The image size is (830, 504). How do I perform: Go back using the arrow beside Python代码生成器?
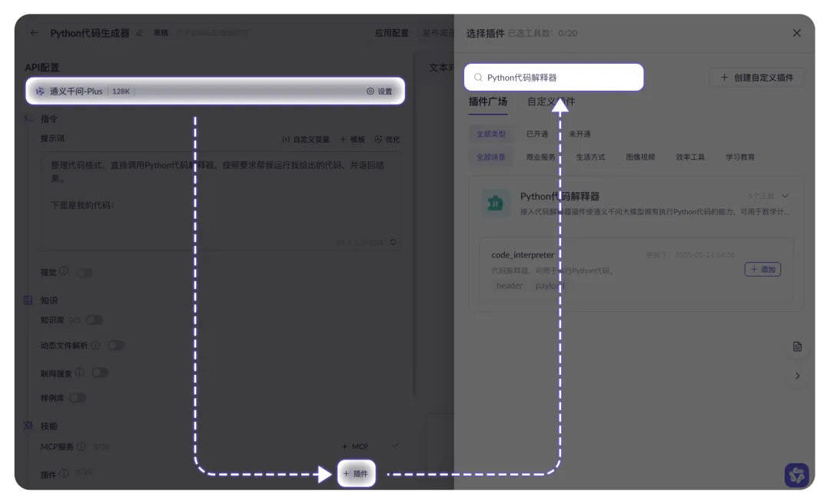[35, 33]
